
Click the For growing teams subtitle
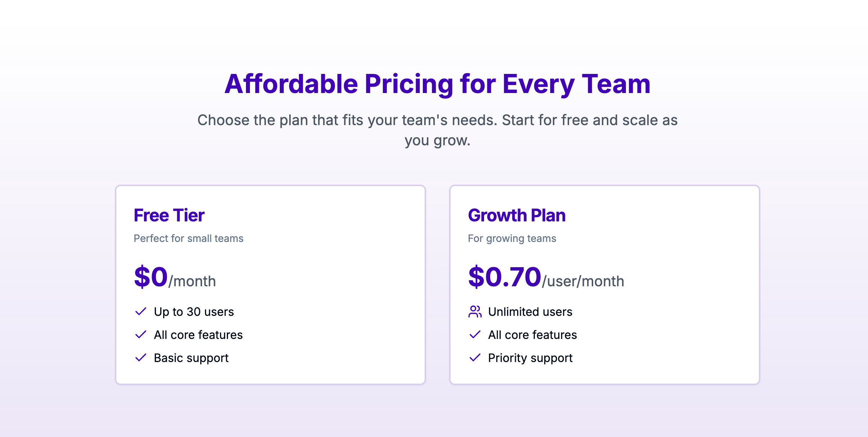pyautogui.click(x=512, y=238)
